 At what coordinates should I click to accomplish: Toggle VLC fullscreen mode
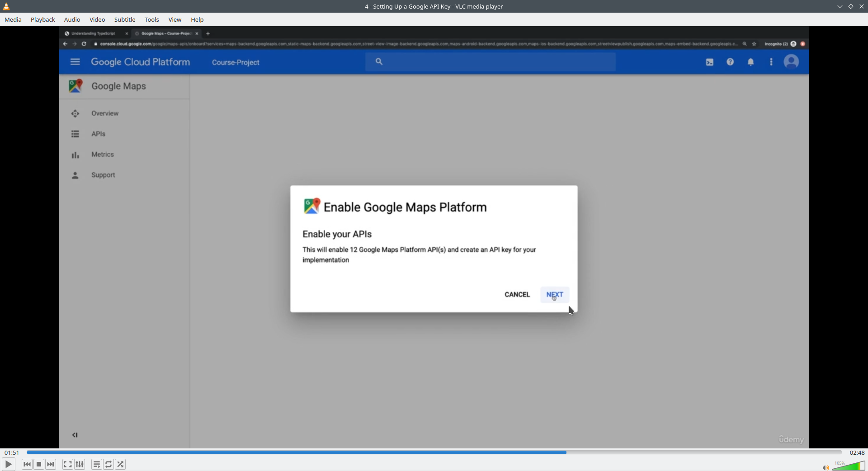[x=67, y=464]
